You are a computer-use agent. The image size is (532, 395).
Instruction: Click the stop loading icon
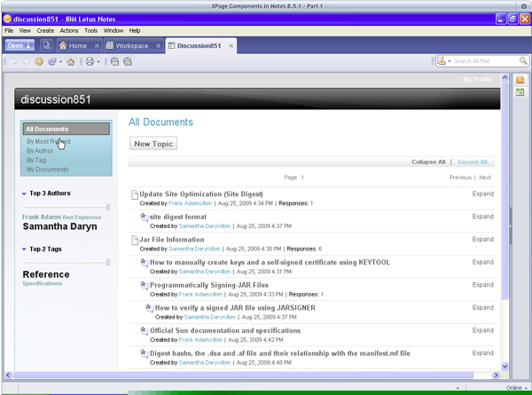point(39,61)
